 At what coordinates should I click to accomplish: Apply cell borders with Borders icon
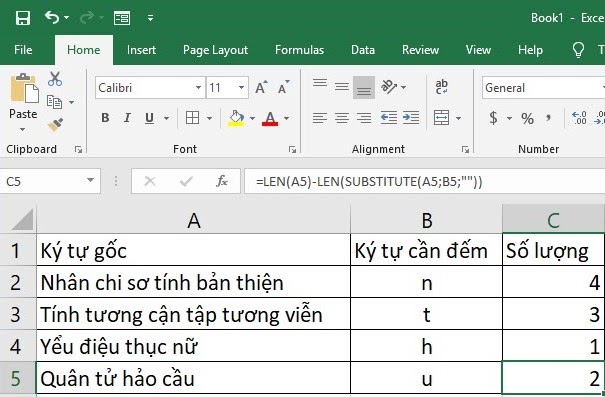[192, 118]
